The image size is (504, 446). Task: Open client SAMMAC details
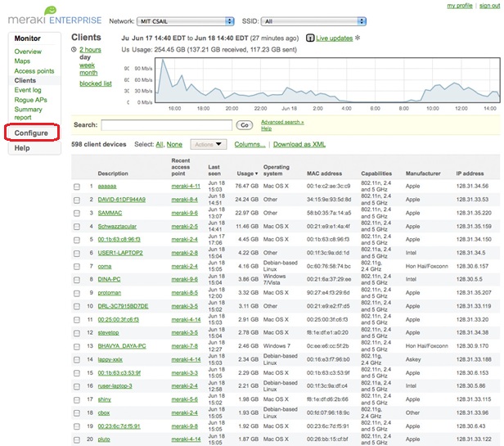(110, 213)
